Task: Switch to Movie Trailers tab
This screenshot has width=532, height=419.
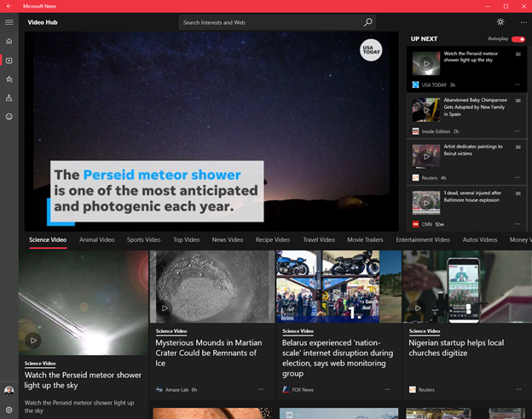Action: click(365, 240)
